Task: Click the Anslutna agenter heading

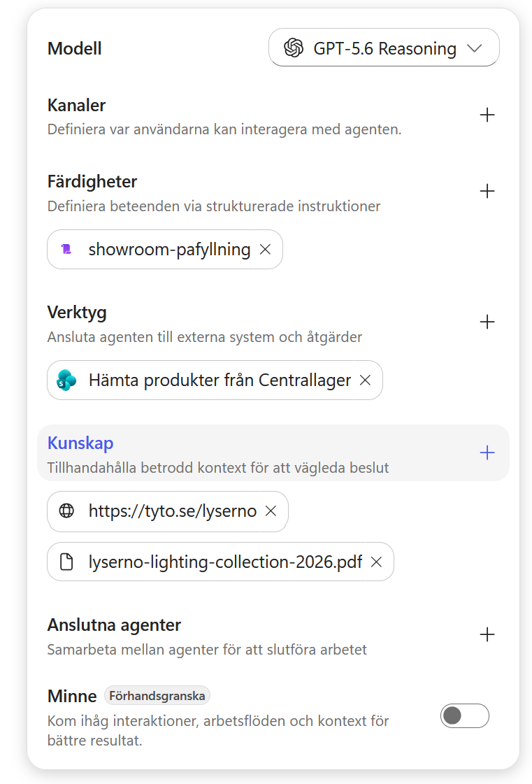Action: point(114,625)
